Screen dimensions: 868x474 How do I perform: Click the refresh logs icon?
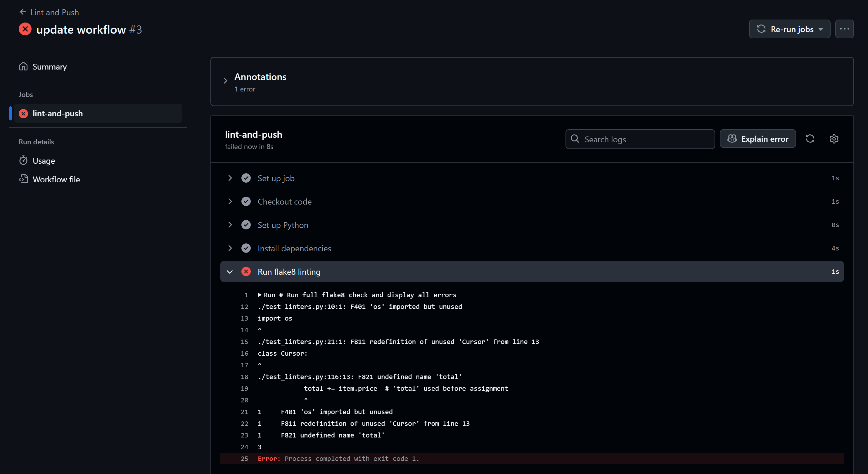coord(810,139)
